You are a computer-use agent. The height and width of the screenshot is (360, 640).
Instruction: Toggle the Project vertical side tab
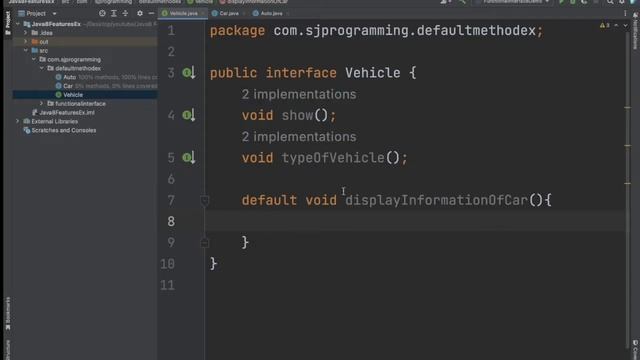[x=8, y=22]
